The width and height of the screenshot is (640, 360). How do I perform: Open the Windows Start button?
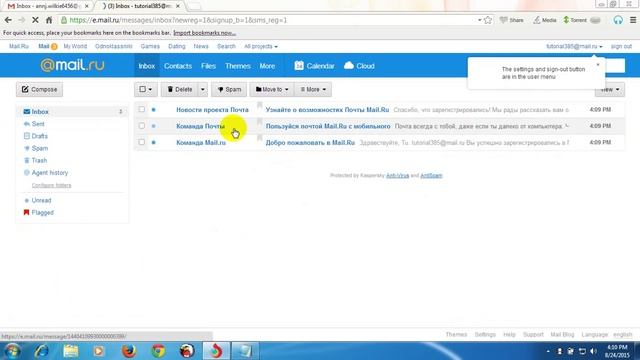click(12, 351)
